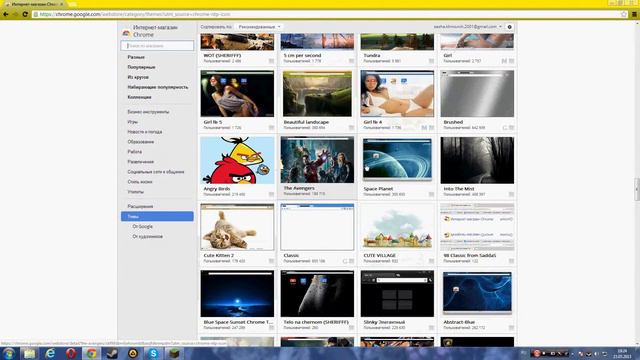
Task: Filter themes by От художников
Action: click(148, 236)
